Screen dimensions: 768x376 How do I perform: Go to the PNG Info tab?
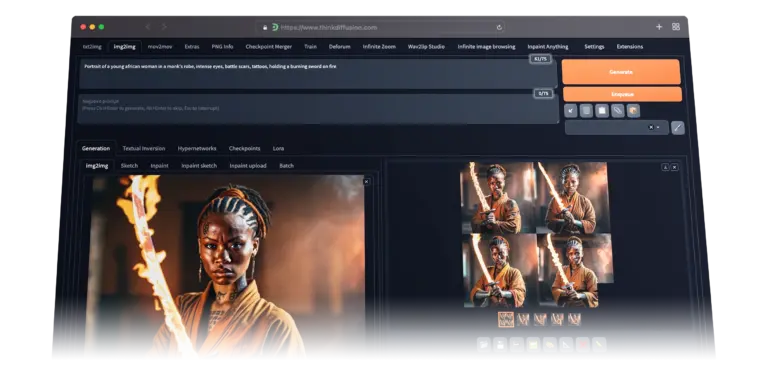[222, 47]
